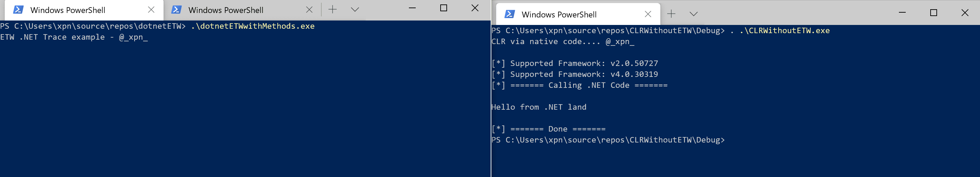Close the first PowerShell tab in left window
The height and width of the screenshot is (177, 980).
pos(151,10)
